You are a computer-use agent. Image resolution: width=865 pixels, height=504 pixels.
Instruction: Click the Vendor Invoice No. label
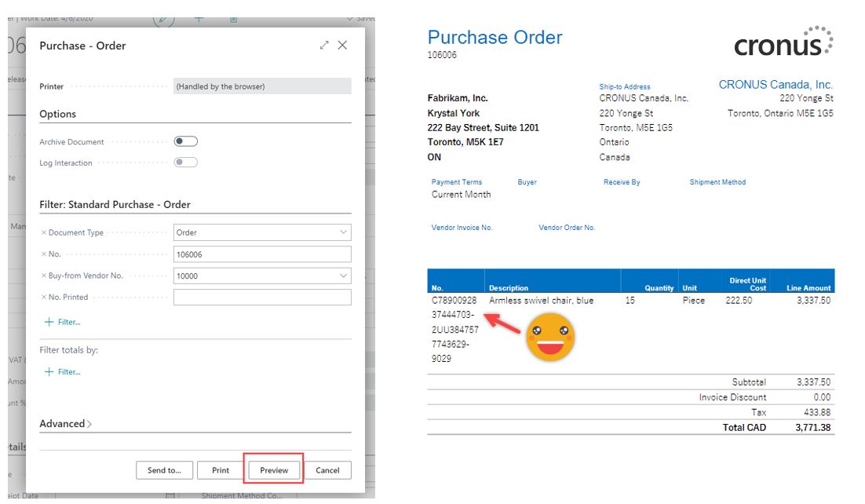pos(462,228)
